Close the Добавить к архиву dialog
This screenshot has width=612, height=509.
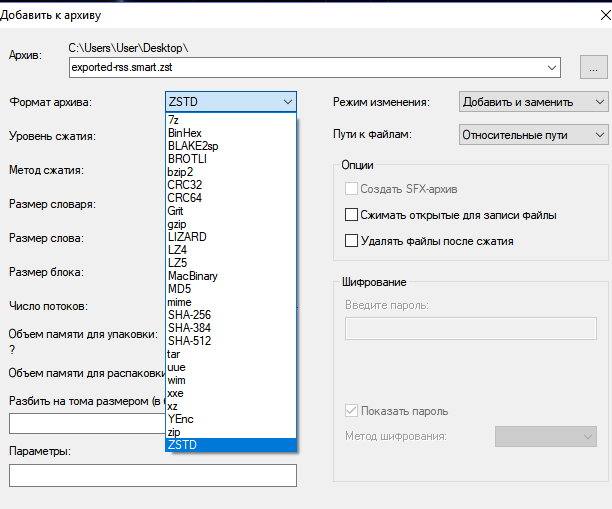click(605, 15)
